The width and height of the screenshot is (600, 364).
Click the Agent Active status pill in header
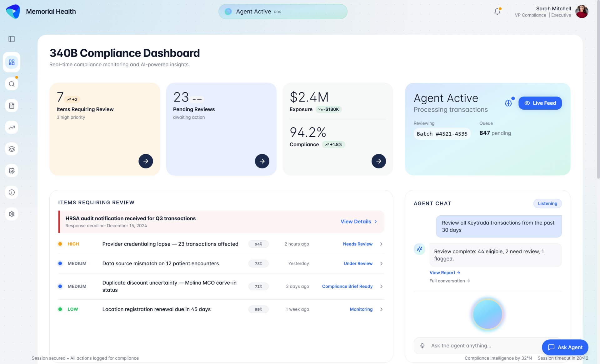pos(283,12)
